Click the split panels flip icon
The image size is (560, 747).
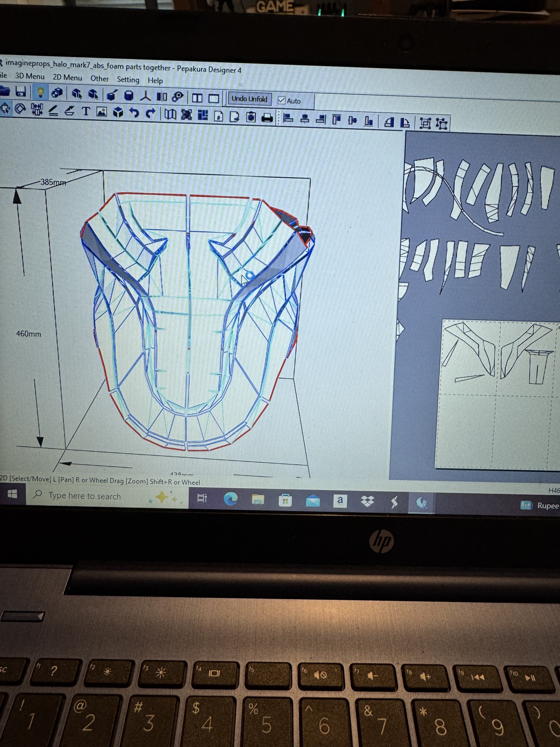[162, 97]
